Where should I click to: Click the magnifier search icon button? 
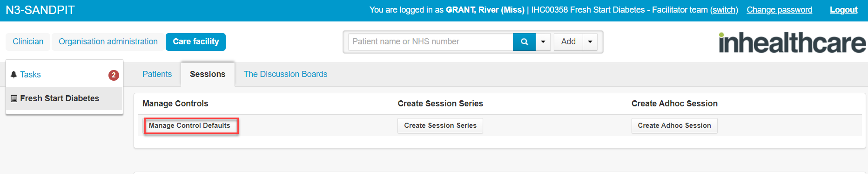(524, 42)
